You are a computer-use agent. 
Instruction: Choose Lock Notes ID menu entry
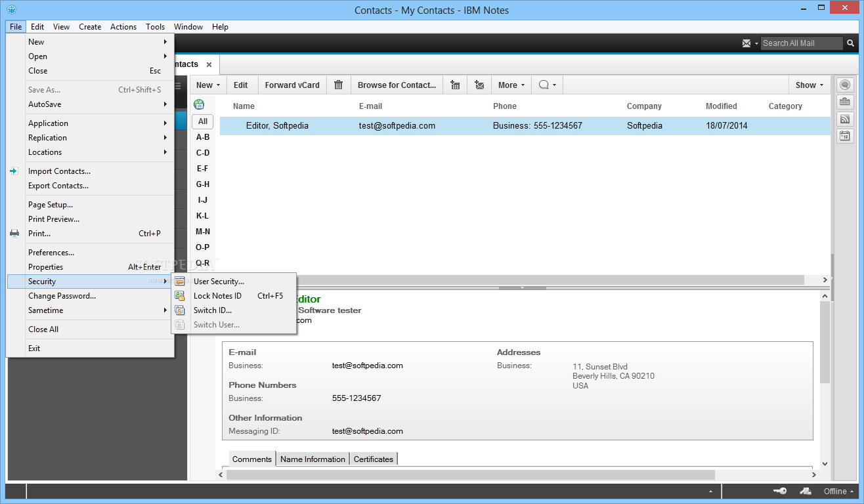click(234, 296)
